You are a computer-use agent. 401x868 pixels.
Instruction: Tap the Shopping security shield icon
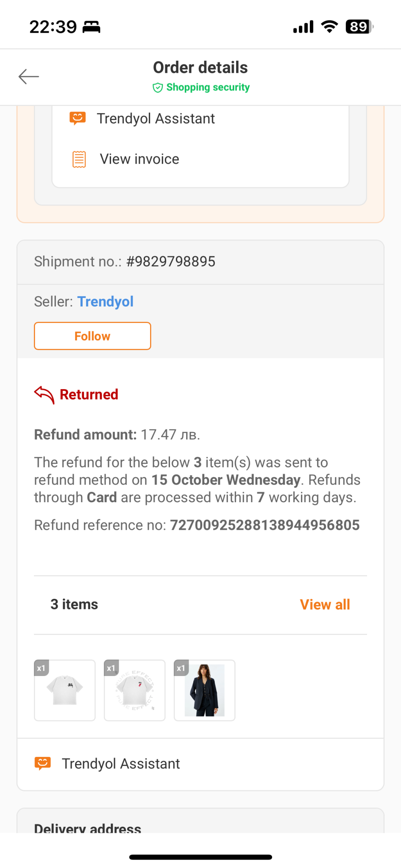point(158,88)
